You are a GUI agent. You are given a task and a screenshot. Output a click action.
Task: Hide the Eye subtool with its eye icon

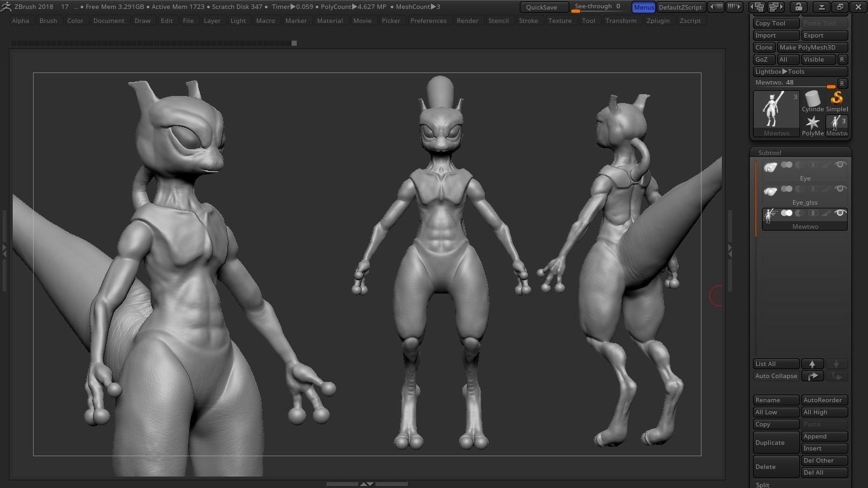(841, 165)
